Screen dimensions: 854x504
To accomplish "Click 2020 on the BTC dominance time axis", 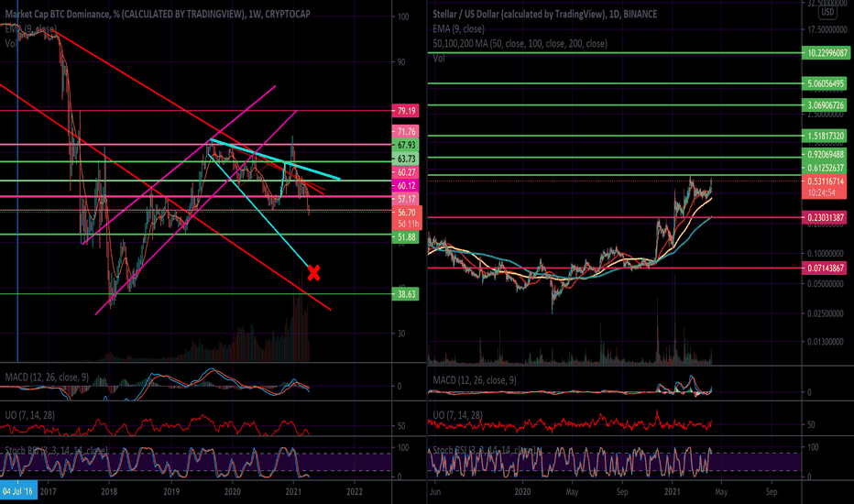I will pos(233,491).
